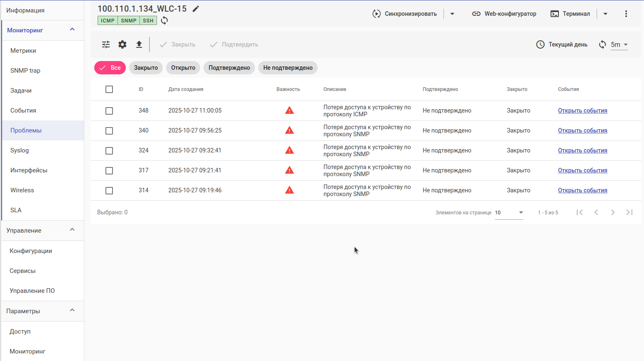The height and width of the screenshot is (361, 644).
Task: Open Открыть события link for problem 324
Action: [x=583, y=150]
